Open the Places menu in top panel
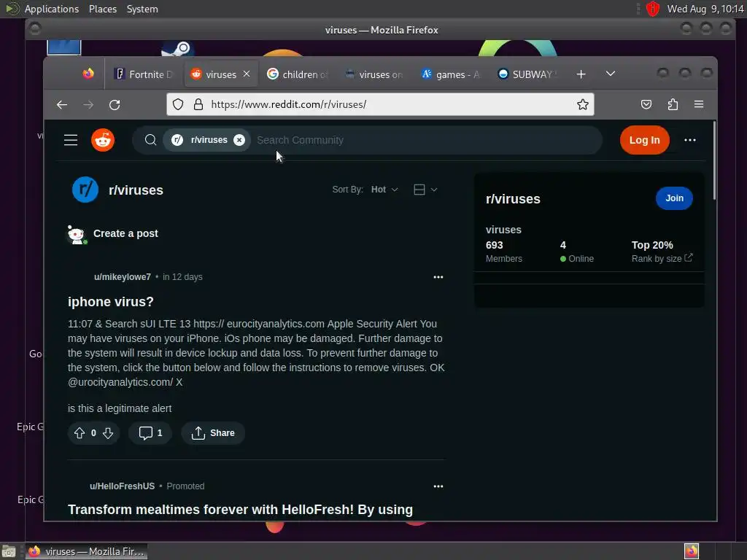This screenshot has width=747, height=560. (102, 9)
